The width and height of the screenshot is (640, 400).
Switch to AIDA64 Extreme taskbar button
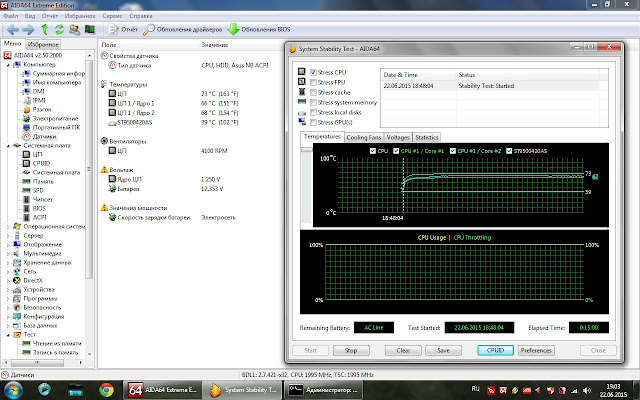(x=162, y=390)
